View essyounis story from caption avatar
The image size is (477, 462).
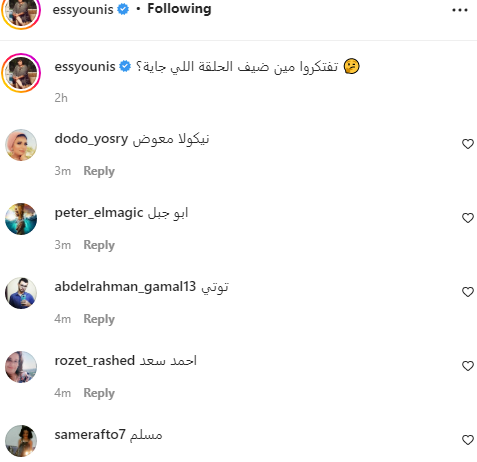pos(21,73)
